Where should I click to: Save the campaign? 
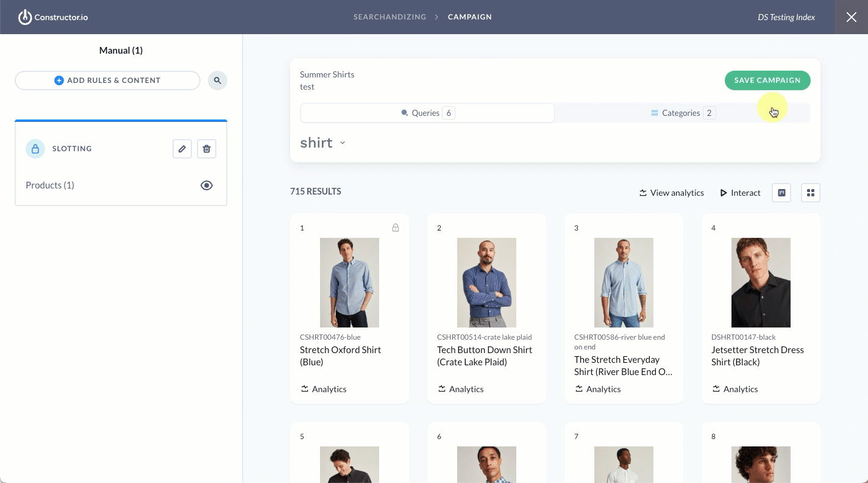[x=767, y=80]
